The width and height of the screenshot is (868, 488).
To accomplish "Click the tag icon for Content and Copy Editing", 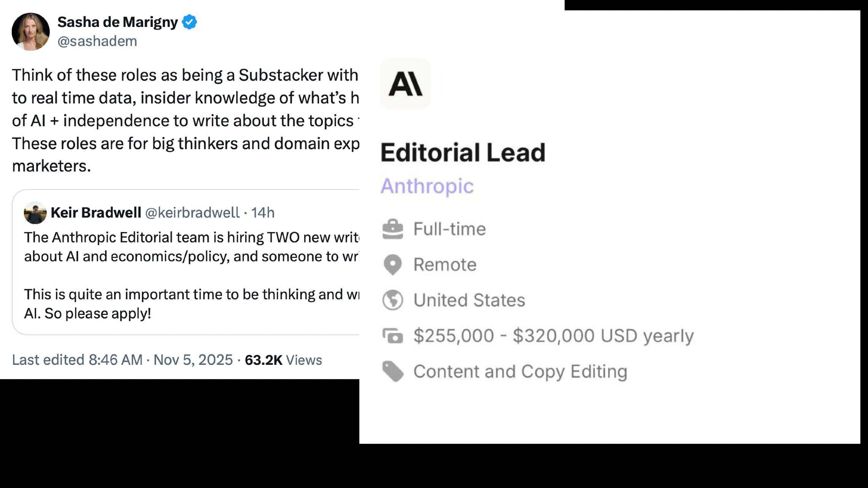I will coord(393,371).
